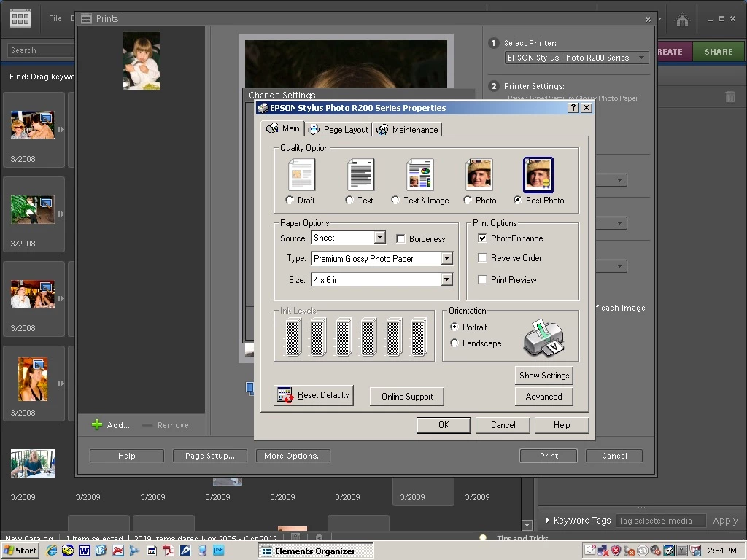Viewport: 747px width, 560px height.
Task: Click OK in printer properties
Action: click(x=444, y=425)
